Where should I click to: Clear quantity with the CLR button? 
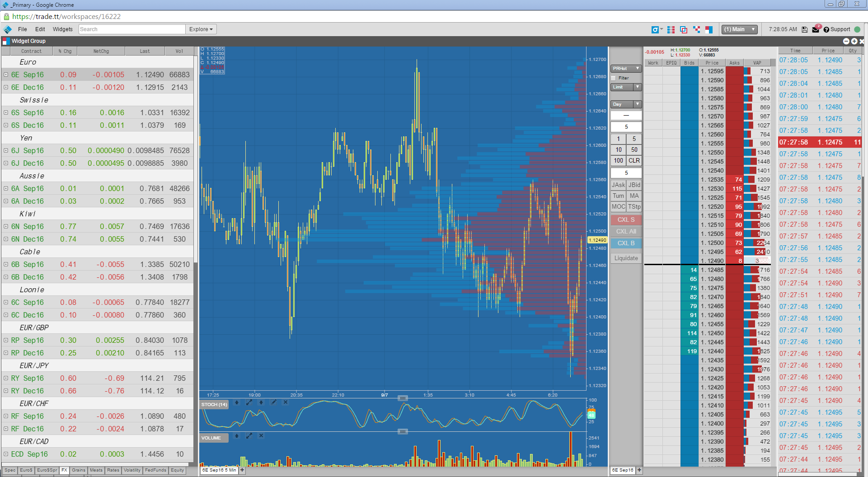click(x=634, y=160)
